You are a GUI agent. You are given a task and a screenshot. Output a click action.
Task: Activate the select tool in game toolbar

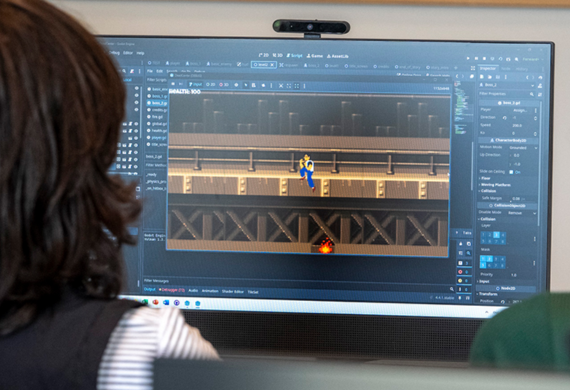tap(246, 85)
